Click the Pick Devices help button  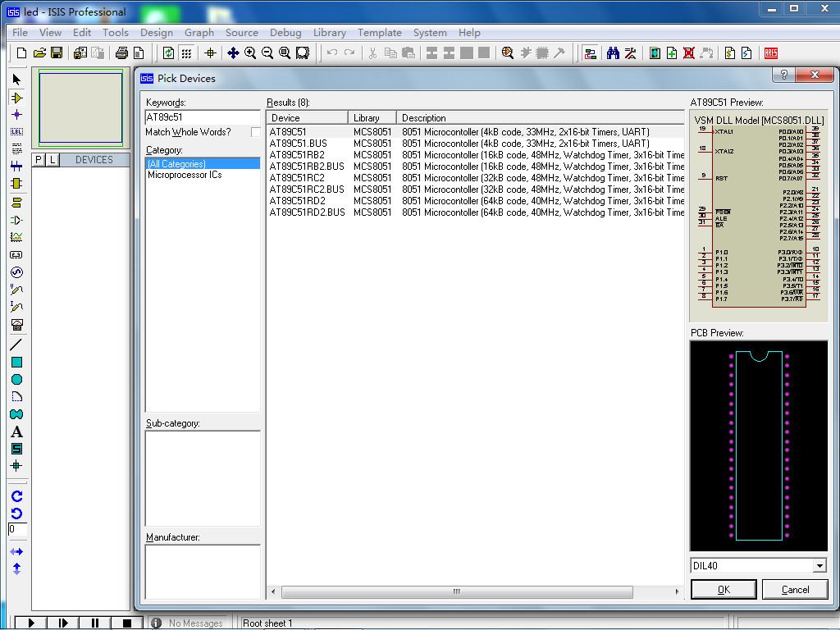pos(783,75)
